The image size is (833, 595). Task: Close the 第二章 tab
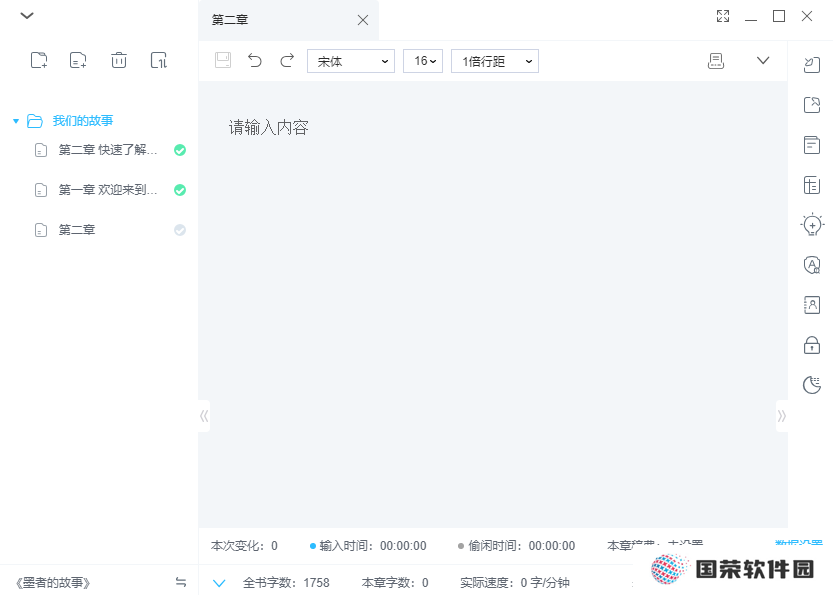click(363, 20)
